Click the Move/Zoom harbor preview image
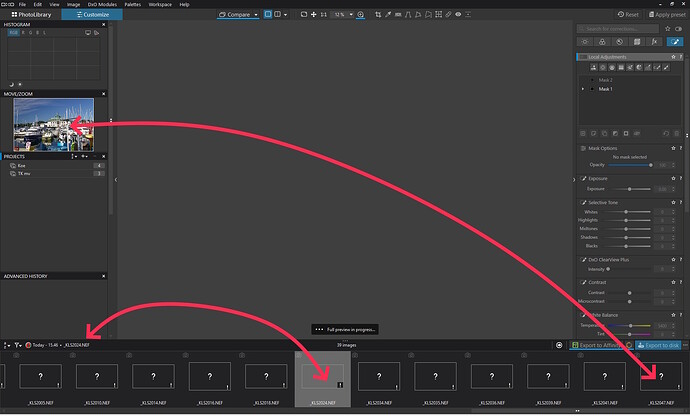This screenshot has height=416, width=690. [54, 125]
